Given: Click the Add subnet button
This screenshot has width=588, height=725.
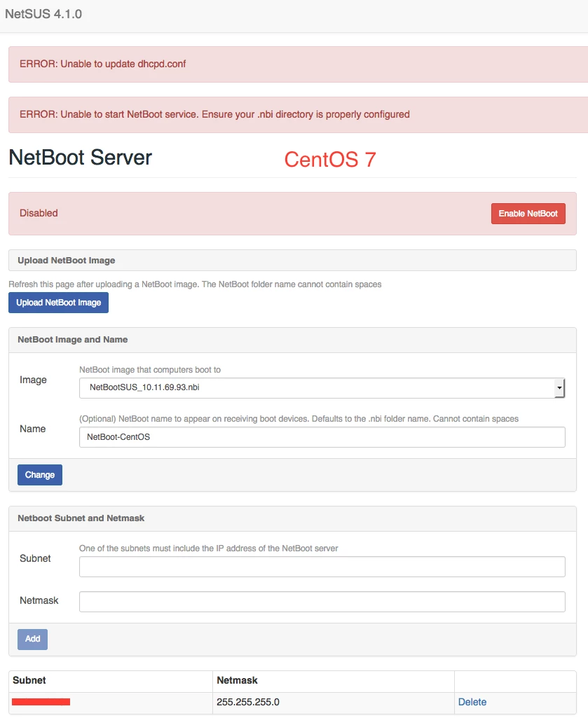Looking at the screenshot, I should pyautogui.click(x=32, y=639).
